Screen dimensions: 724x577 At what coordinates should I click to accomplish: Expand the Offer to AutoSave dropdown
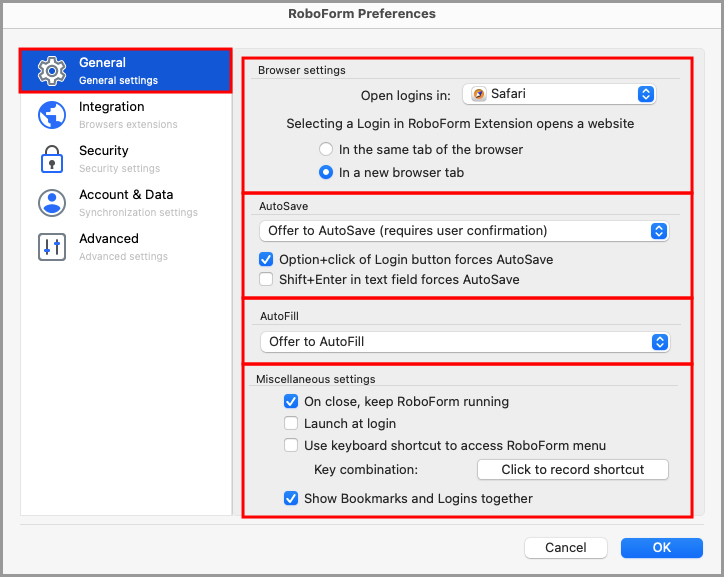(464, 231)
